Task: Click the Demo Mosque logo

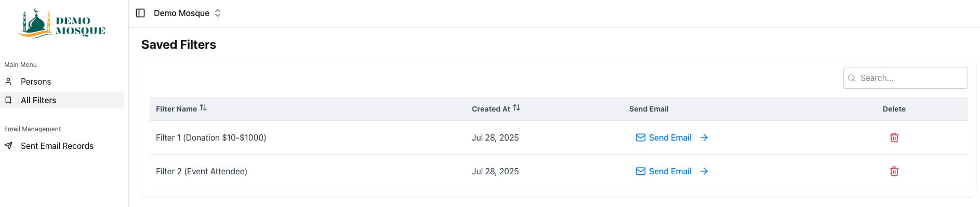Action: click(x=62, y=23)
